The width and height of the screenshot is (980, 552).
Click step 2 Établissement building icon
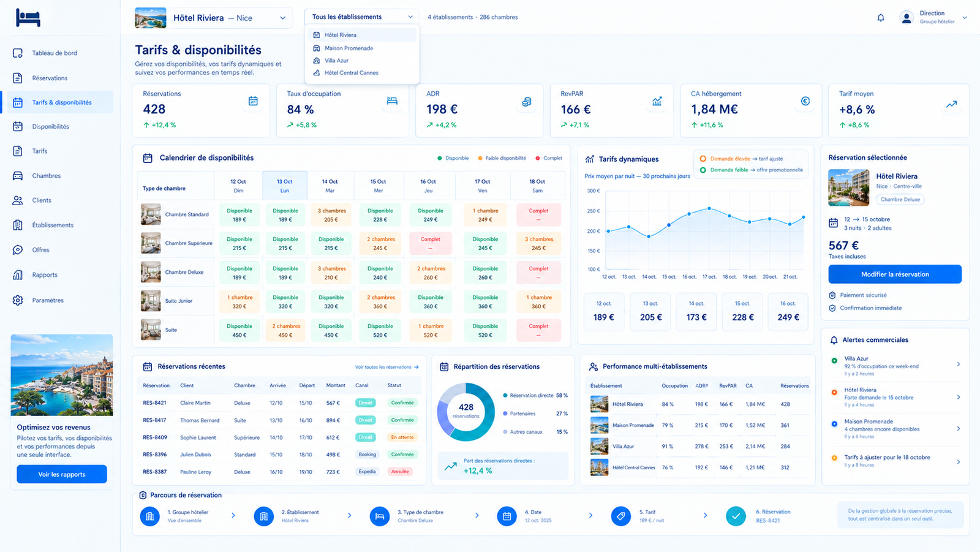point(264,516)
